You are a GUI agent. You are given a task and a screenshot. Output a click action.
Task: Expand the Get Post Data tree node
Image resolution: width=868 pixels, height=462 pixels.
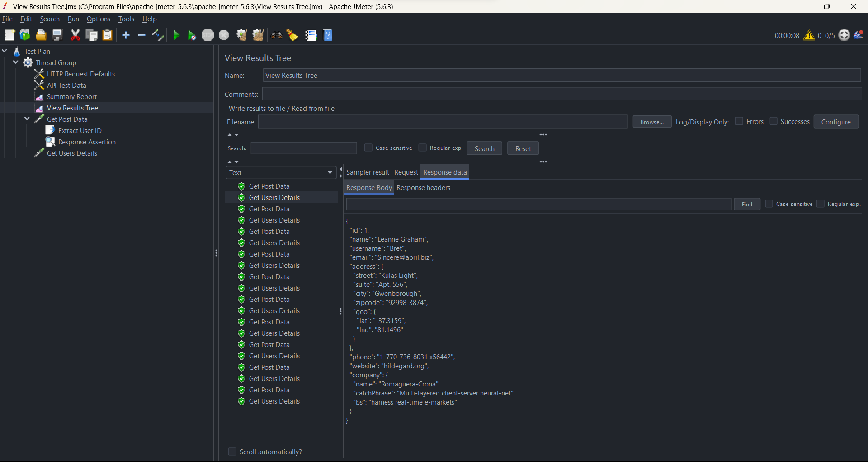click(x=26, y=119)
